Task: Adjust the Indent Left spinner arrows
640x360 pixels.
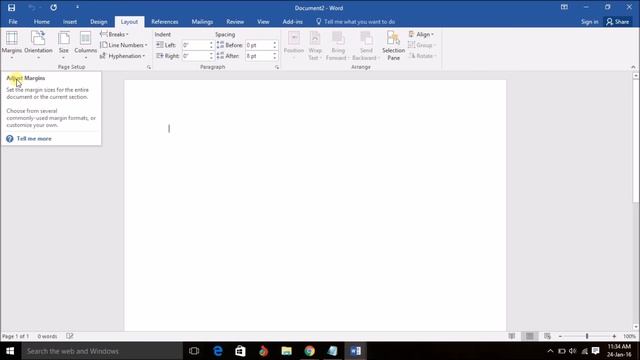Action: pos(211,45)
